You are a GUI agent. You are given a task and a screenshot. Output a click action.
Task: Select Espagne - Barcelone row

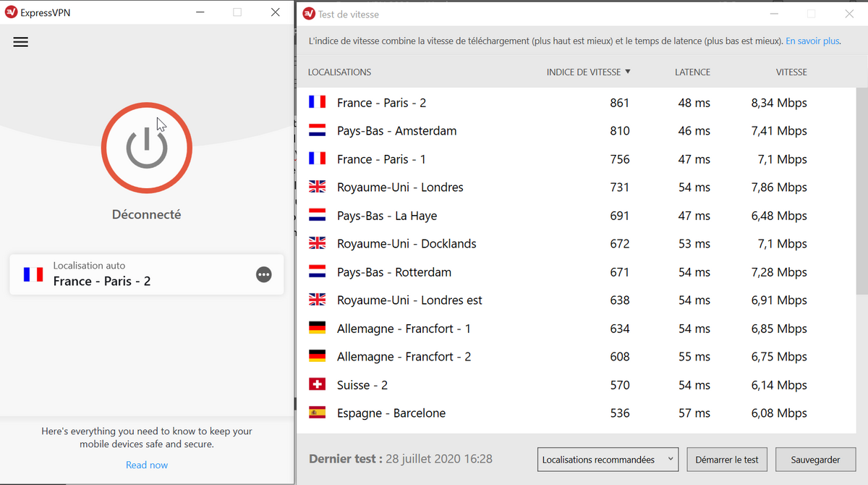(576, 413)
